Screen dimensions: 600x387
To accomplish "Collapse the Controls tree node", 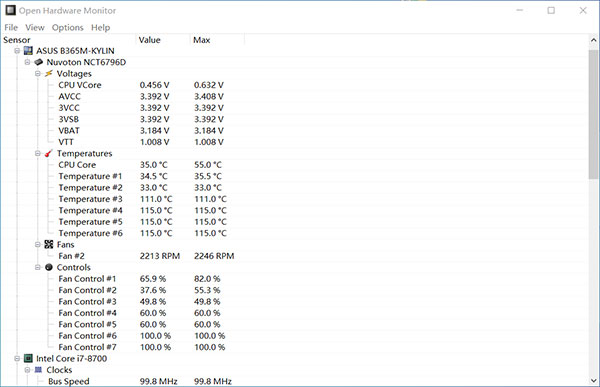I will click(38, 267).
